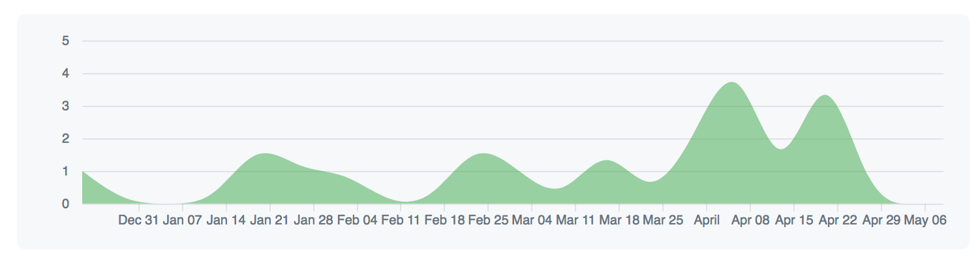Select the Jan 07 axis label
The height and width of the screenshot is (261, 980).
(x=182, y=221)
